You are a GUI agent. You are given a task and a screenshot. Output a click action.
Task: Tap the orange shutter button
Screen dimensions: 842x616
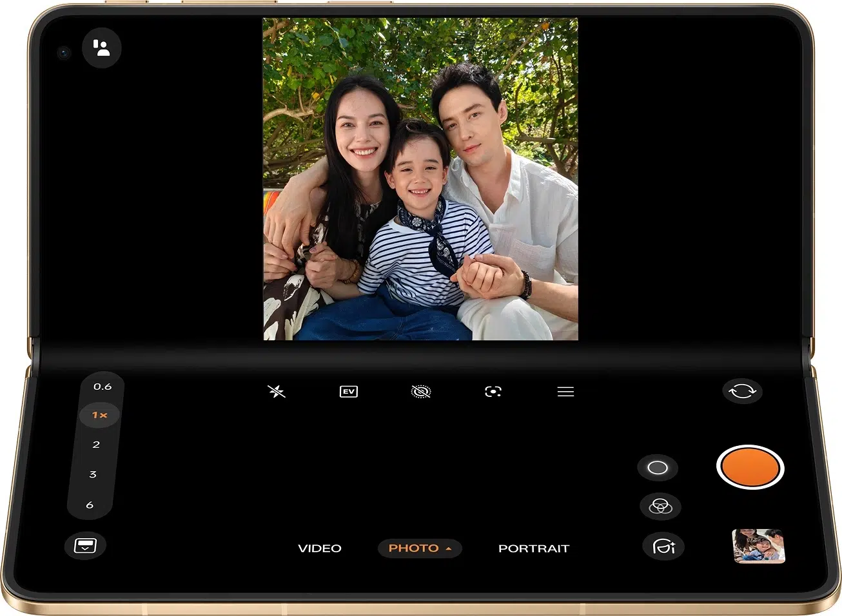pyautogui.click(x=749, y=467)
